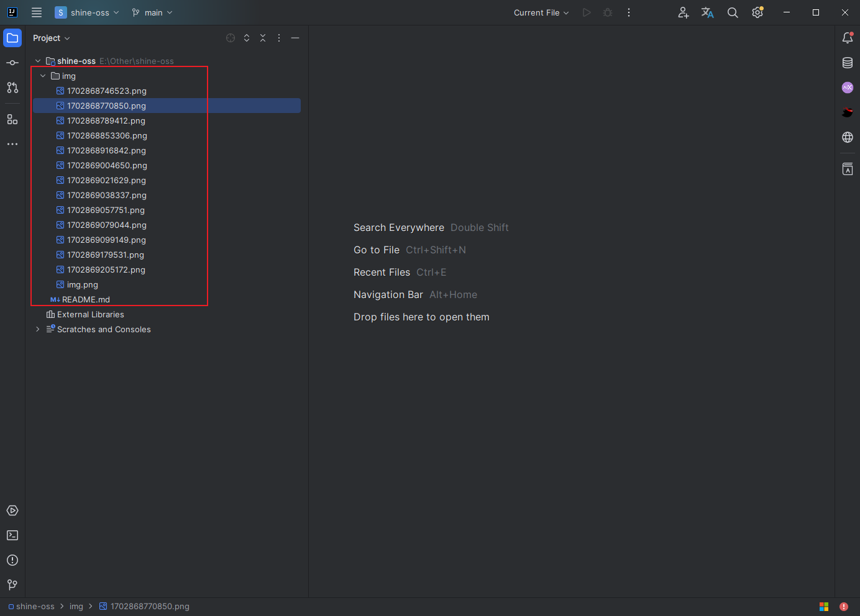Open the bookmark-A tool window on right

point(848,169)
